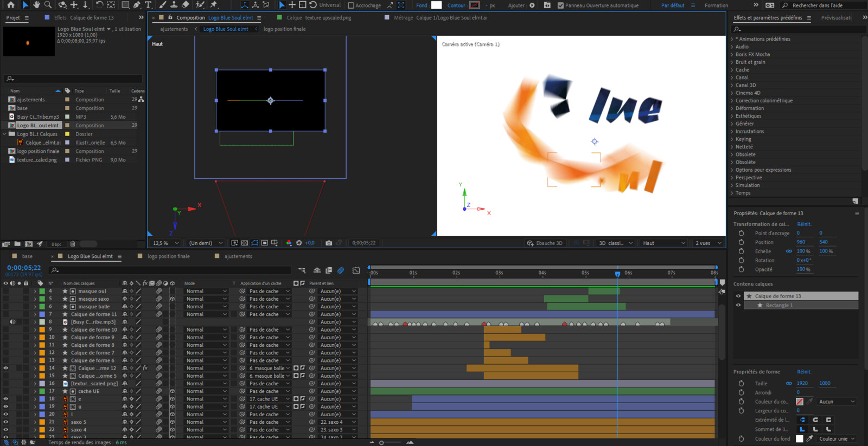Select the Clone Stamp tool
The width and height of the screenshot is (868, 446).
point(174,5)
